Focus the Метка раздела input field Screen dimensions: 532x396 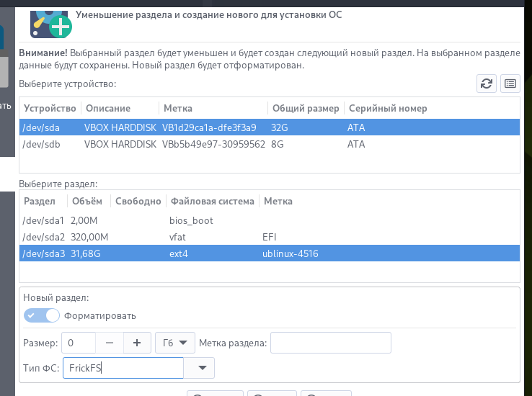click(331, 343)
